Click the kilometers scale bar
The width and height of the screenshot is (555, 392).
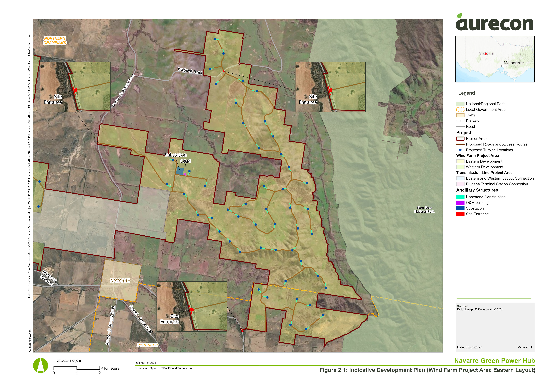tap(77, 368)
